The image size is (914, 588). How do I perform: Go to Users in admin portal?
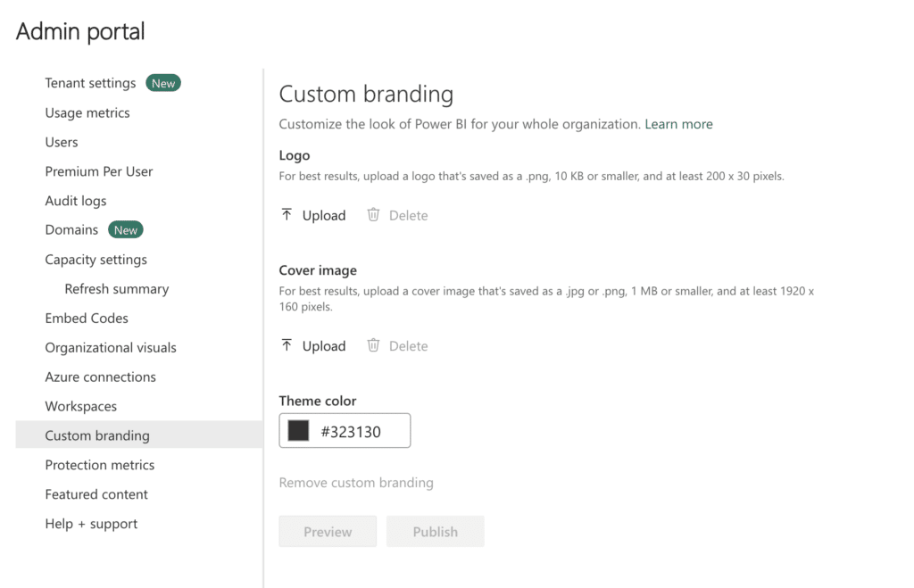tap(62, 142)
